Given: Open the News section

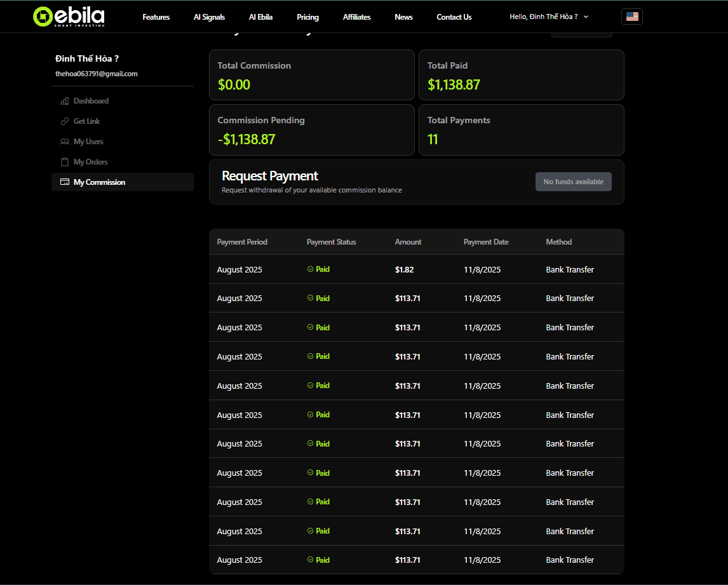Looking at the screenshot, I should (403, 17).
